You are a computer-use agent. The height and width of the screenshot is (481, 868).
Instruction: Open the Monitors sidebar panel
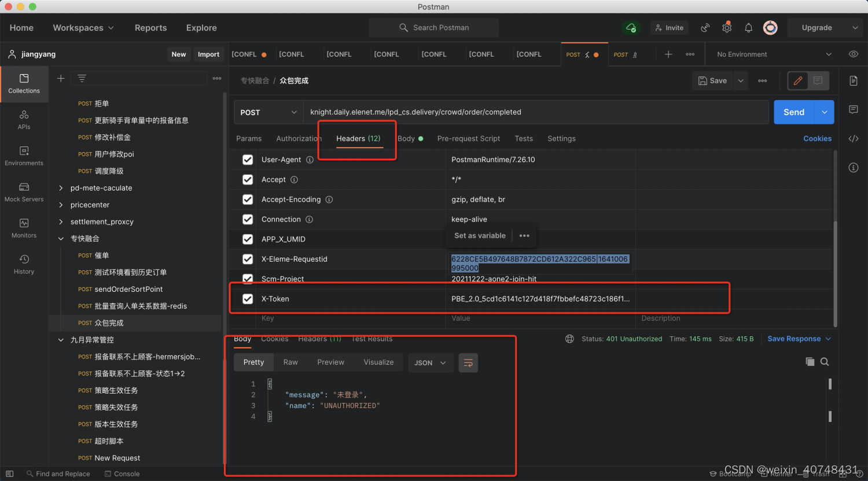(24, 229)
